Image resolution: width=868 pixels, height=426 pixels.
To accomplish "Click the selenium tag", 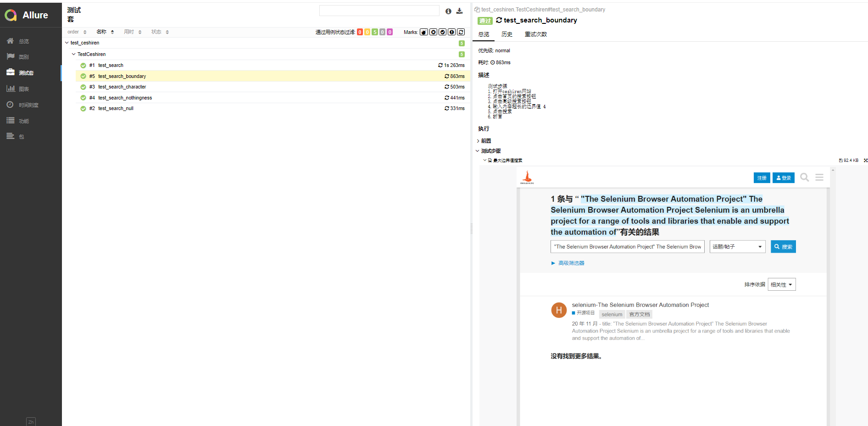I will [x=612, y=315].
